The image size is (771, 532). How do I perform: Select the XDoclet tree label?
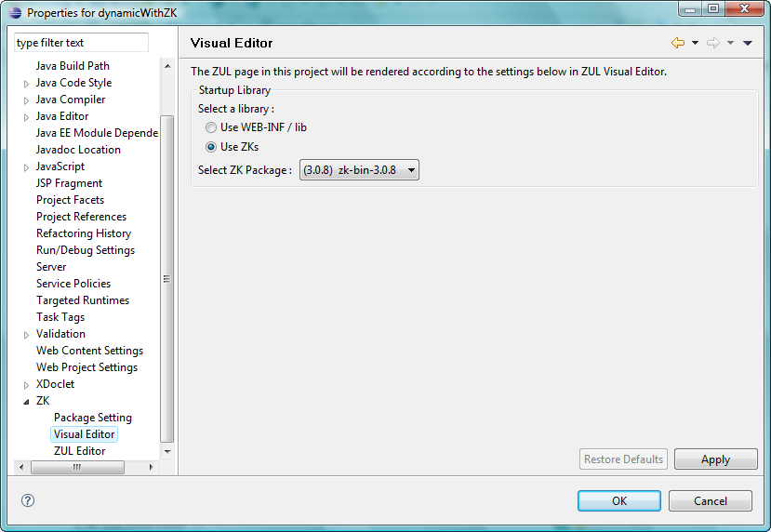click(55, 383)
